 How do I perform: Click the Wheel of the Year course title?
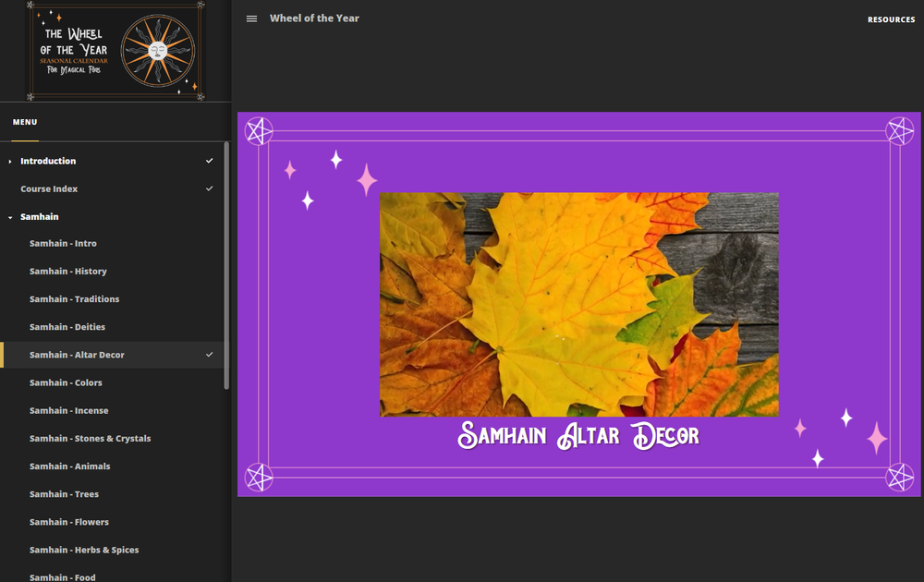pos(314,18)
